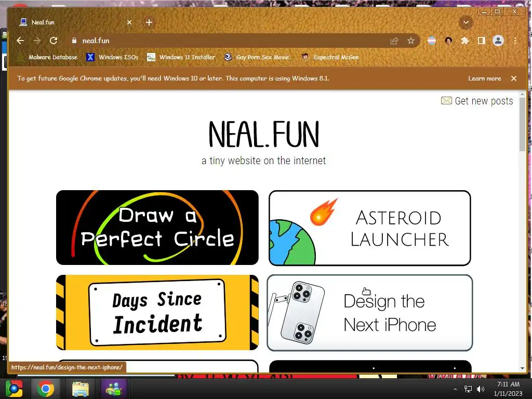
Task: Click the scrollbar down arrow
Action: pyautogui.click(x=522, y=368)
